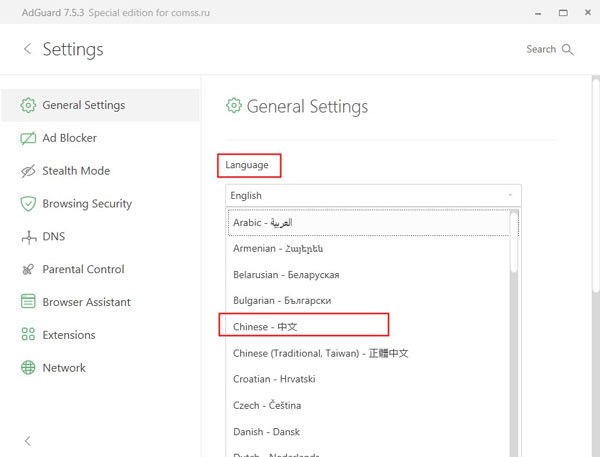Open Stealth Mode via its eye icon
The width and height of the screenshot is (600, 457).
click(x=28, y=171)
